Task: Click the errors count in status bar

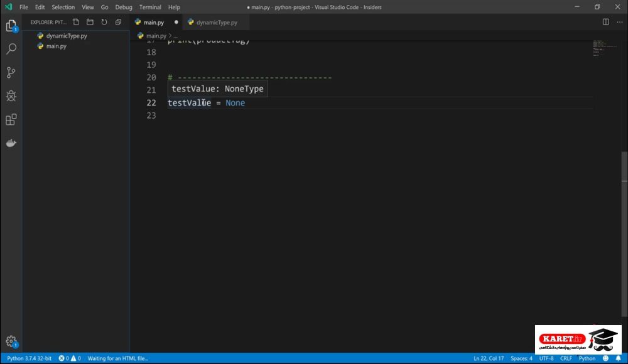Action: pos(64,358)
